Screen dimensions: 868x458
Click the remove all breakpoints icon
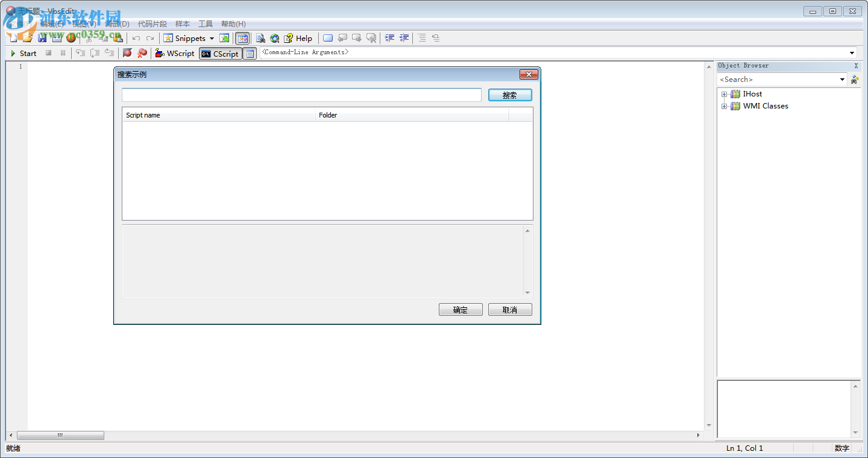point(142,53)
